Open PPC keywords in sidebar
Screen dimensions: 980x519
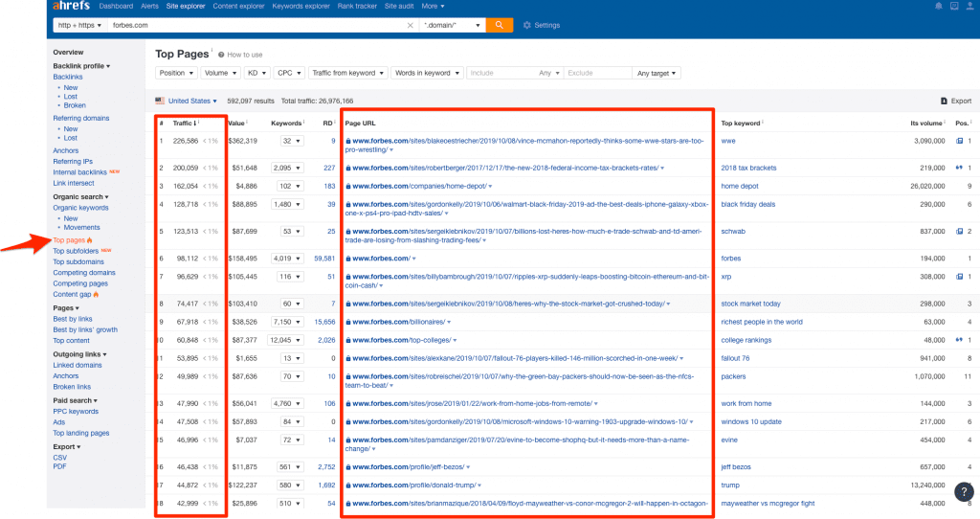pos(76,412)
